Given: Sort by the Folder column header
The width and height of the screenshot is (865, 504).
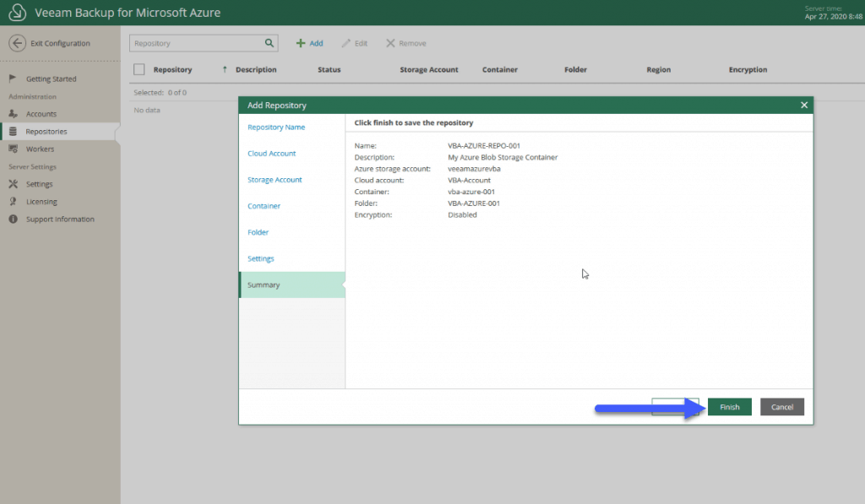Looking at the screenshot, I should coord(575,69).
